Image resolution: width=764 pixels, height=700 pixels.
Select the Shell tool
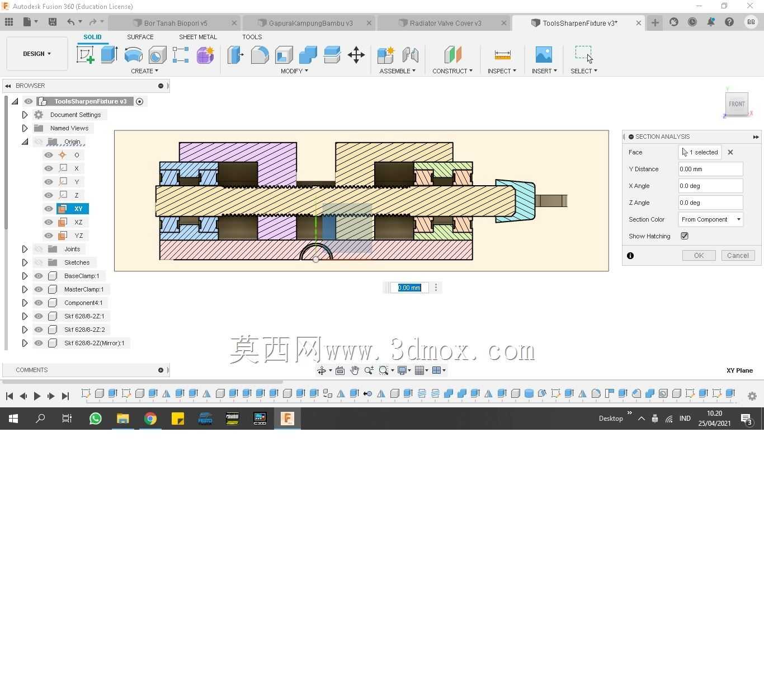point(284,55)
